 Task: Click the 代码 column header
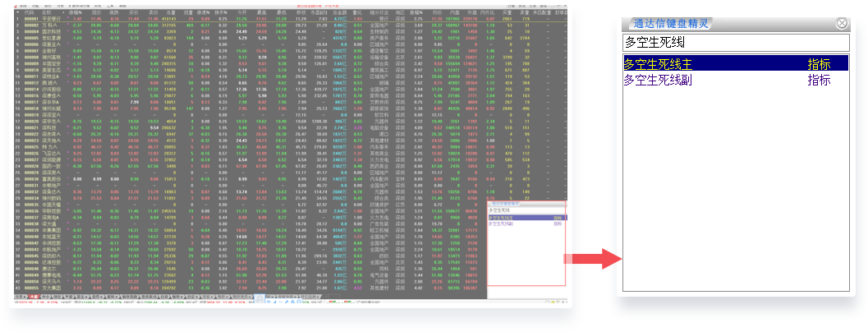[x=30, y=14]
